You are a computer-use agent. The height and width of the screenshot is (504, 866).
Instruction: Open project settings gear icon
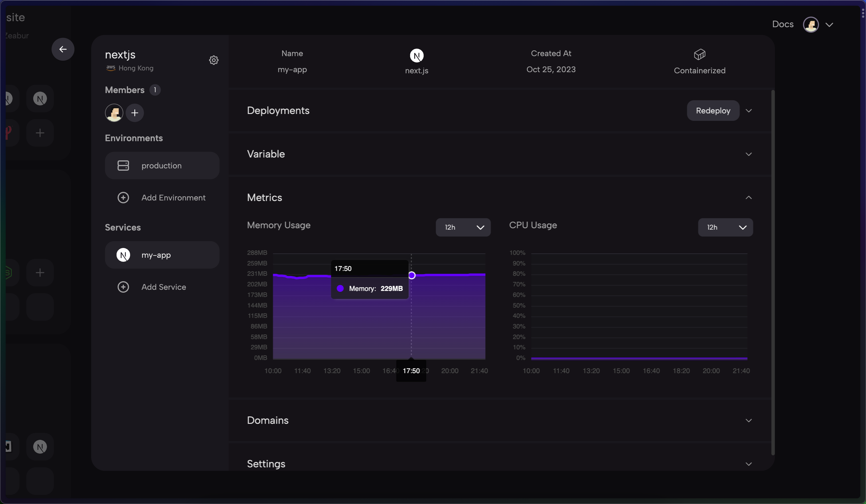214,60
